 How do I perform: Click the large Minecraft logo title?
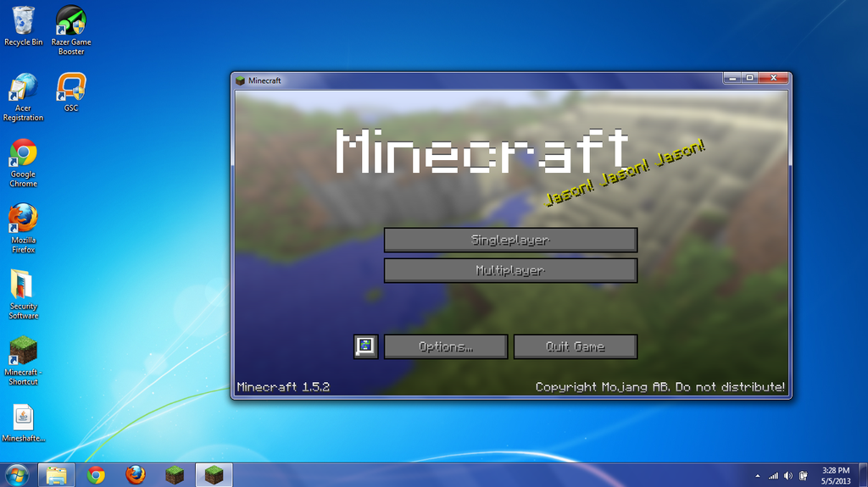click(481, 151)
